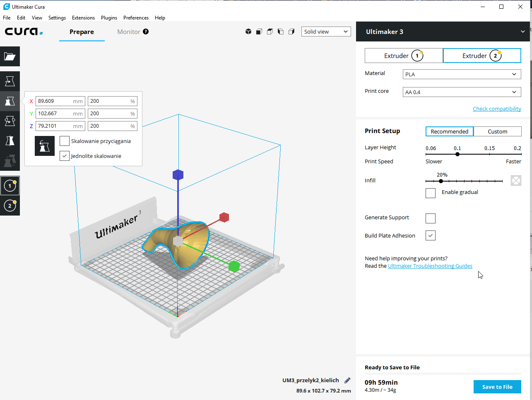Open the Print core AA 0.4 dropdown
This screenshot has width=532, height=400.
pyautogui.click(x=462, y=92)
